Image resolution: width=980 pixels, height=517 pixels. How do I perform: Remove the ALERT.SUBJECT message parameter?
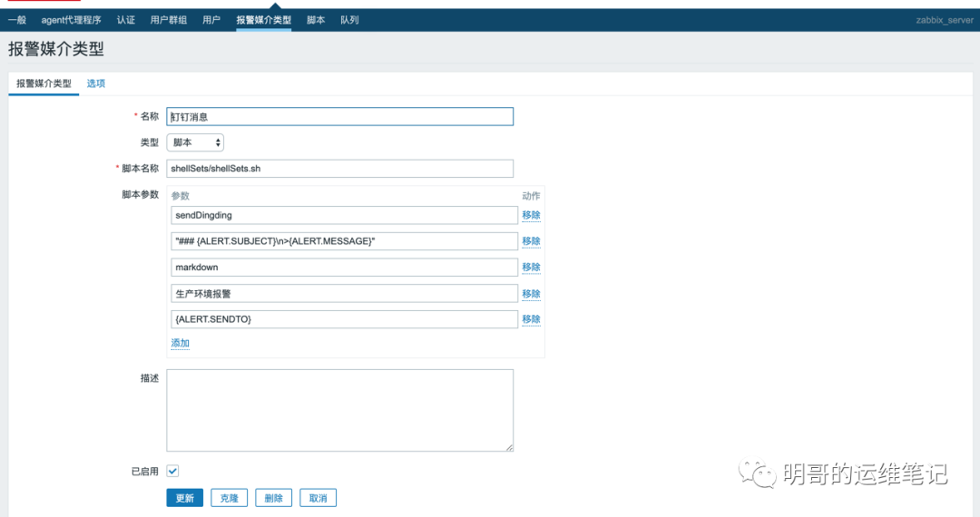[x=531, y=241]
